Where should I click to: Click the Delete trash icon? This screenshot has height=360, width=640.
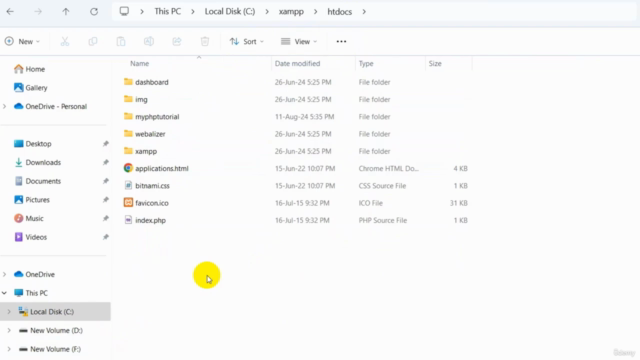pyautogui.click(x=205, y=41)
